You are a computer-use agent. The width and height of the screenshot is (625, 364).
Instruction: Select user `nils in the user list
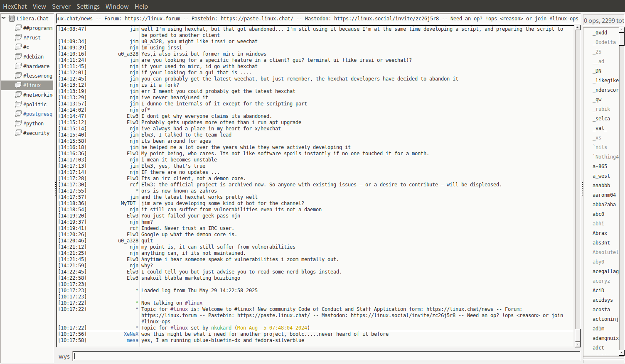pyautogui.click(x=600, y=147)
